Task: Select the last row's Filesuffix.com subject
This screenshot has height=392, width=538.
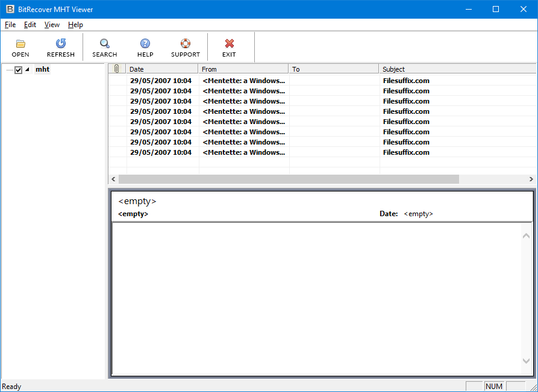Action: [x=406, y=152]
